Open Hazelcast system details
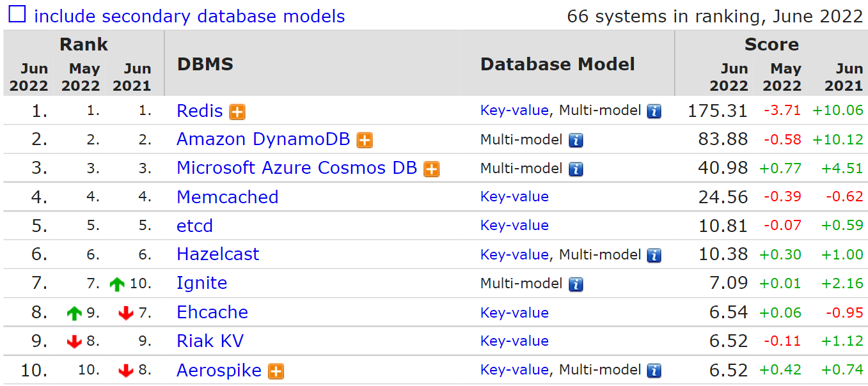The image size is (868, 386). pyautogui.click(x=217, y=254)
